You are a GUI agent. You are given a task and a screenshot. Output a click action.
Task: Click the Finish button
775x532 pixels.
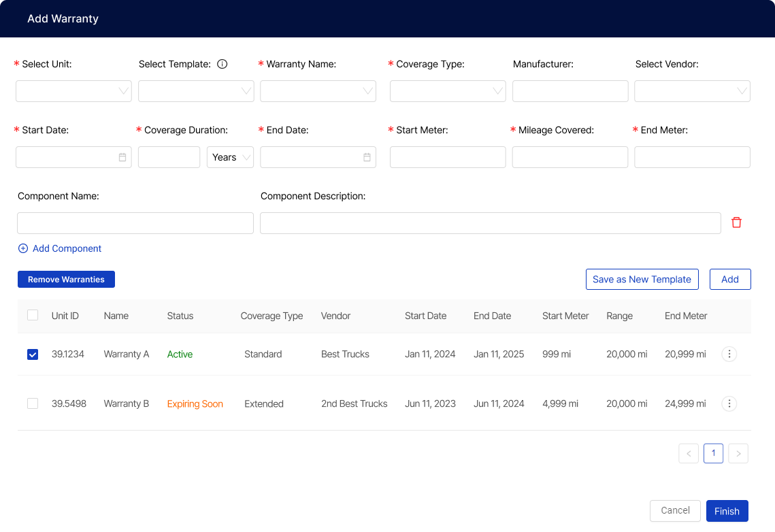pyautogui.click(x=727, y=511)
